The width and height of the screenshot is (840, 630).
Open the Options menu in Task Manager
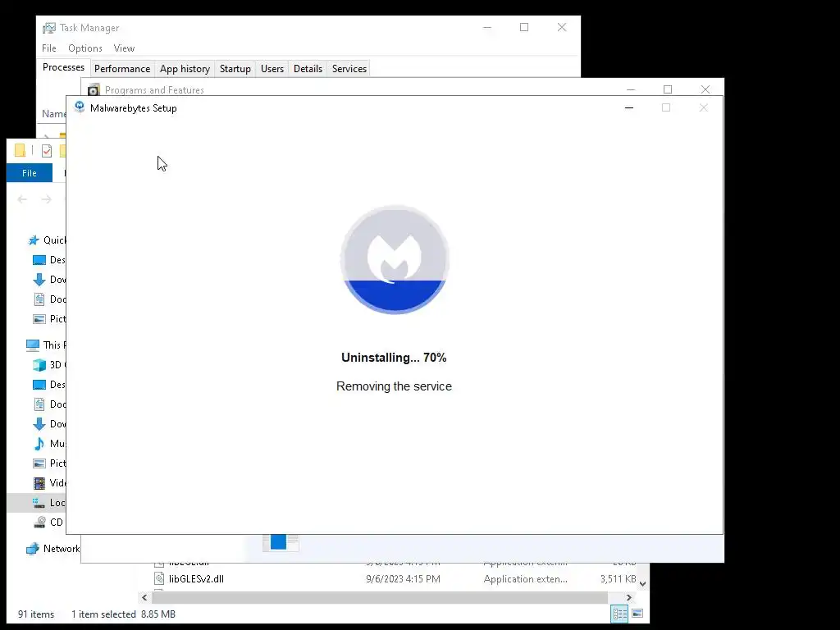84,48
